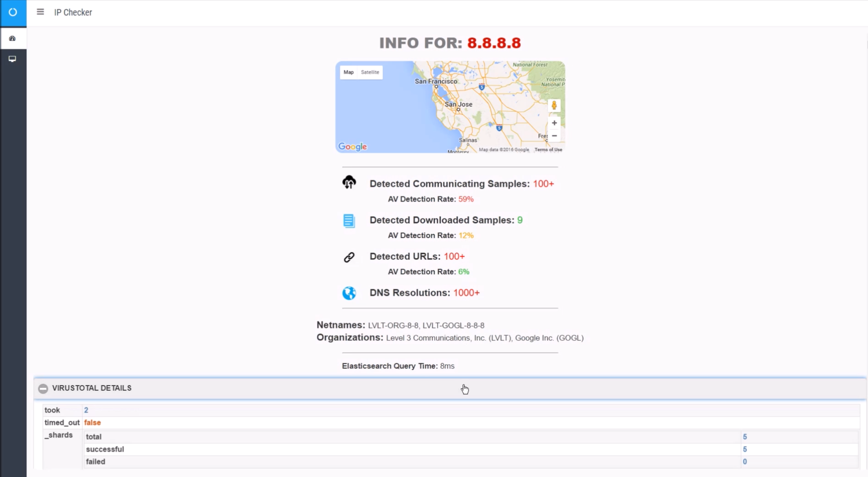Zoom out the map with minus
Screen dimensions: 868x477
pos(554,136)
